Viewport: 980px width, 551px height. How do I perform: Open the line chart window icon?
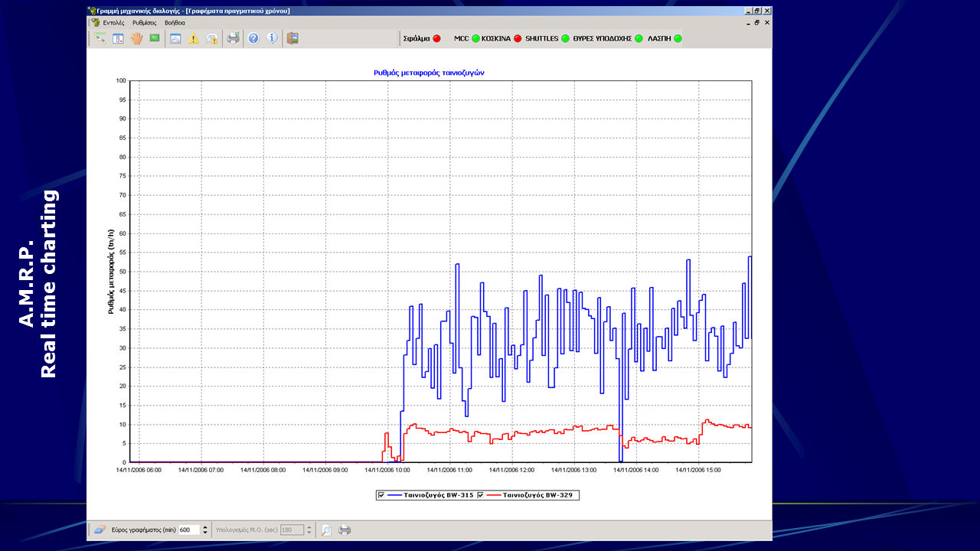coord(175,38)
